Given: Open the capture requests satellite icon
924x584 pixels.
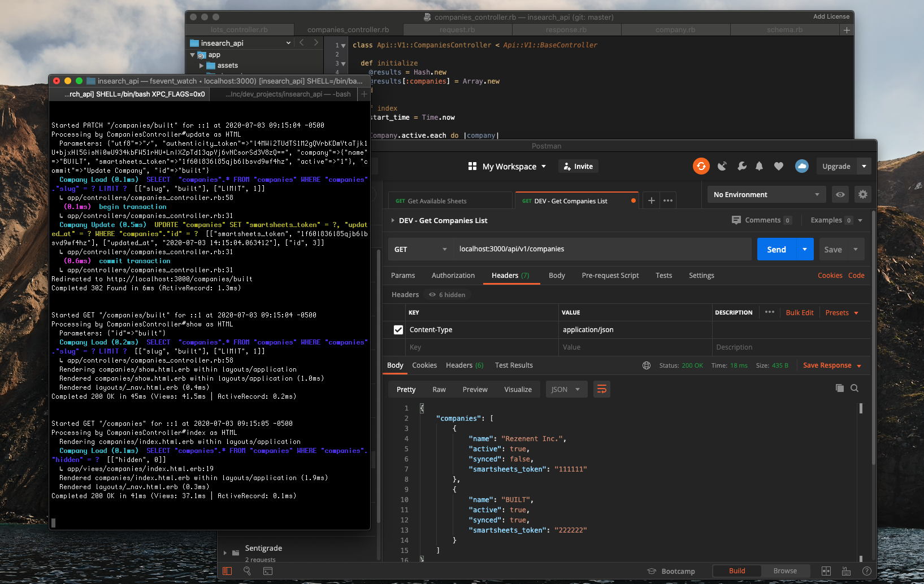Looking at the screenshot, I should pos(722,166).
